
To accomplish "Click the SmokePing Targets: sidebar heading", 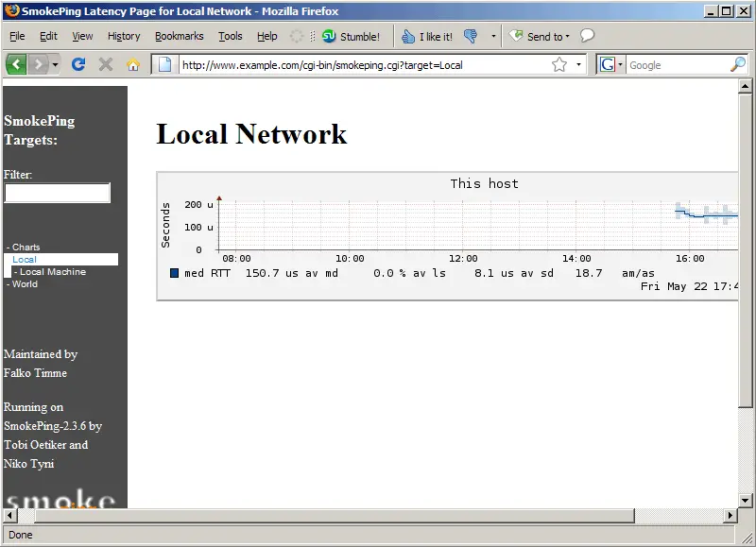I will point(40,130).
